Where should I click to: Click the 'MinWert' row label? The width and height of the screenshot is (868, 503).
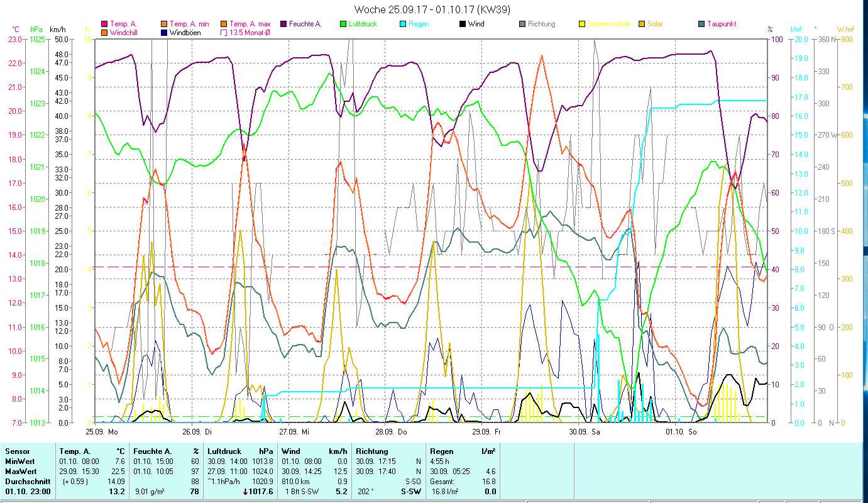[x=19, y=462]
